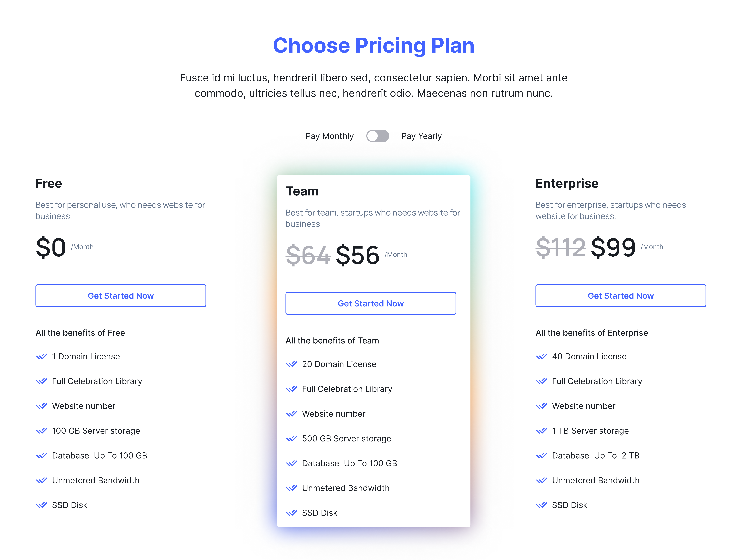This screenshot has height=560, width=747.
Task: Click checkmark icon beside 500 GB Server storage
Action: [291, 438]
